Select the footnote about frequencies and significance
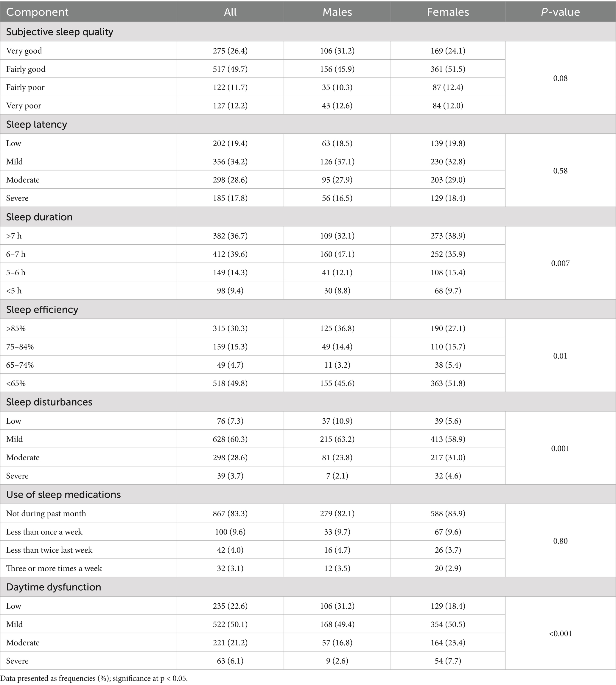 pyautogui.click(x=94, y=678)
